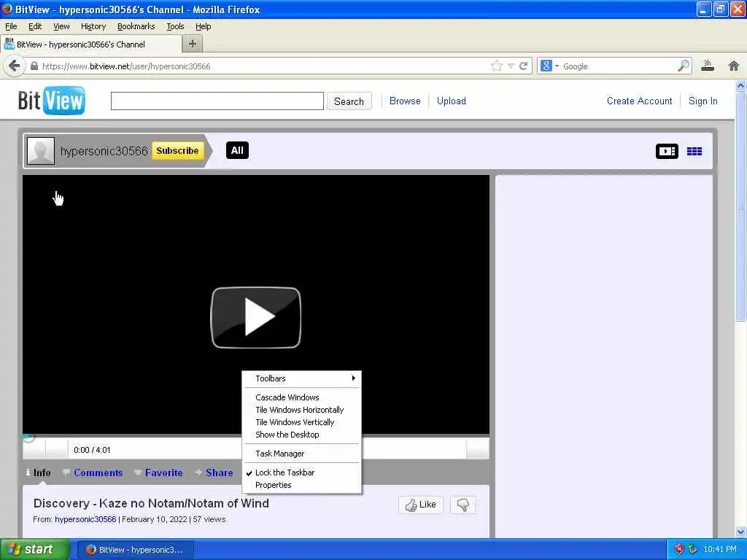Click the hypersonic30566 avatar picture

point(41,150)
